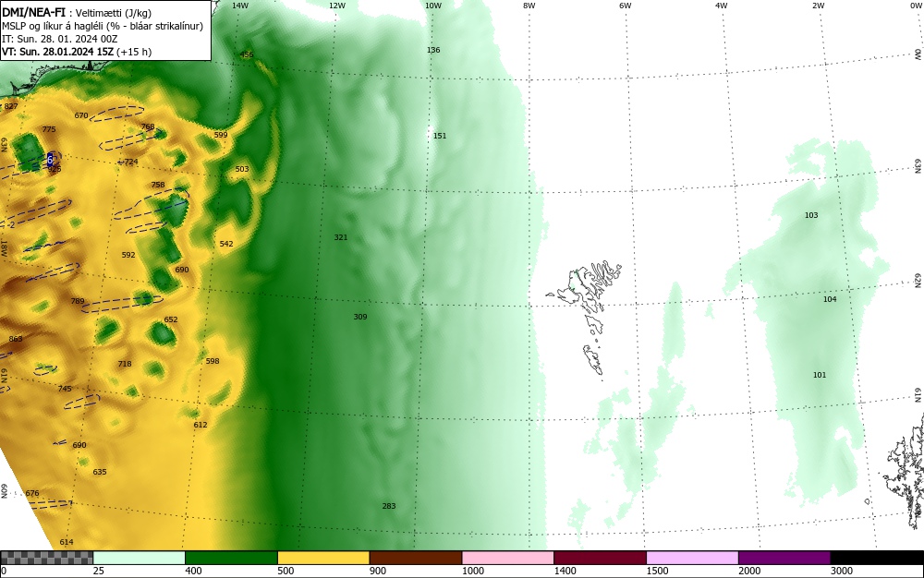This screenshot has width=924, height=578.
Task: Click the map value 103
Action: coord(811,215)
